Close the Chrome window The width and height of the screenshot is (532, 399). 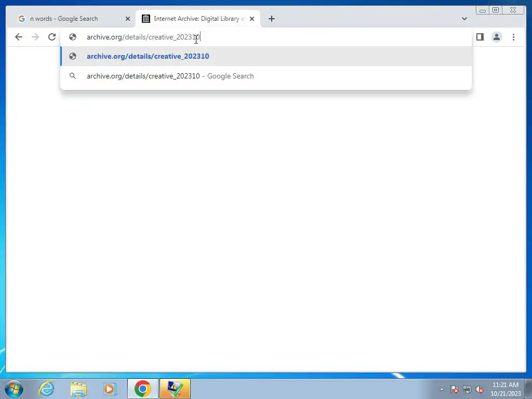tap(513, 10)
